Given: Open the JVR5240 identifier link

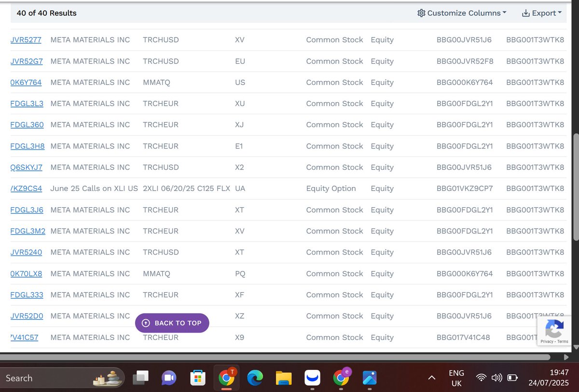Looking at the screenshot, I should pos(26,252).
